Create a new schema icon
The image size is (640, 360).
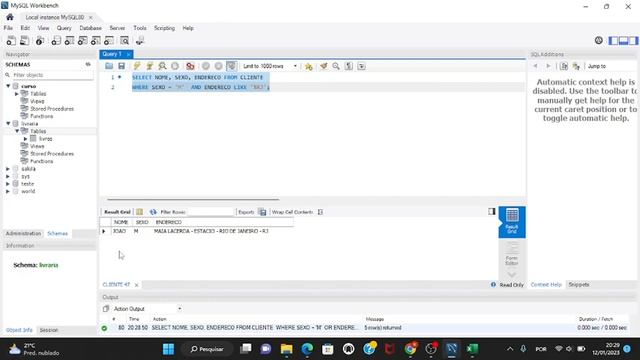56,40
